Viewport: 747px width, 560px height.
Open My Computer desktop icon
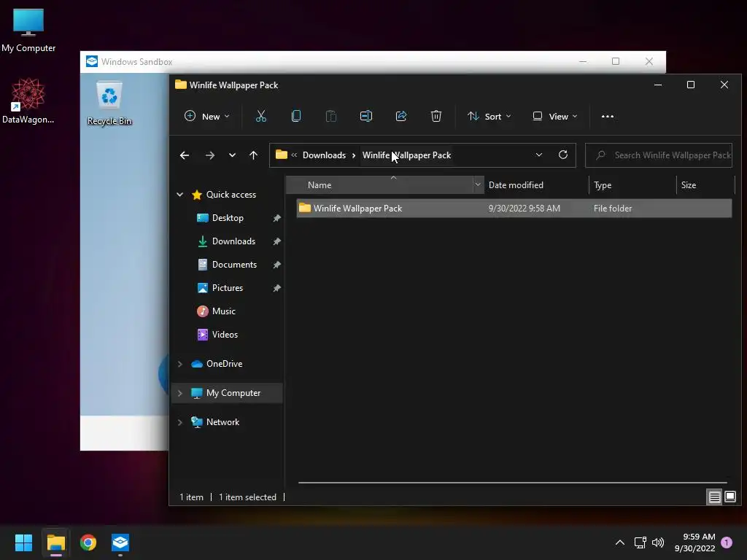click(x=28, y=31)
